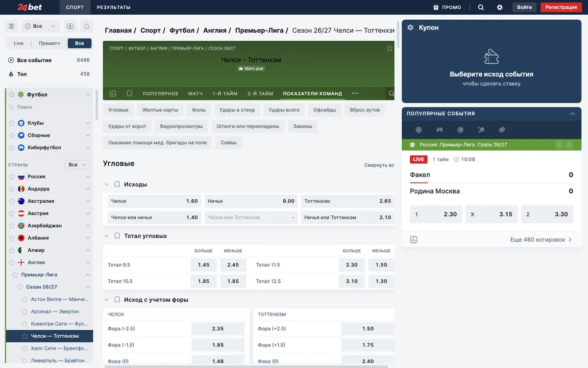Go to next popular event arrow

point(569,145)
